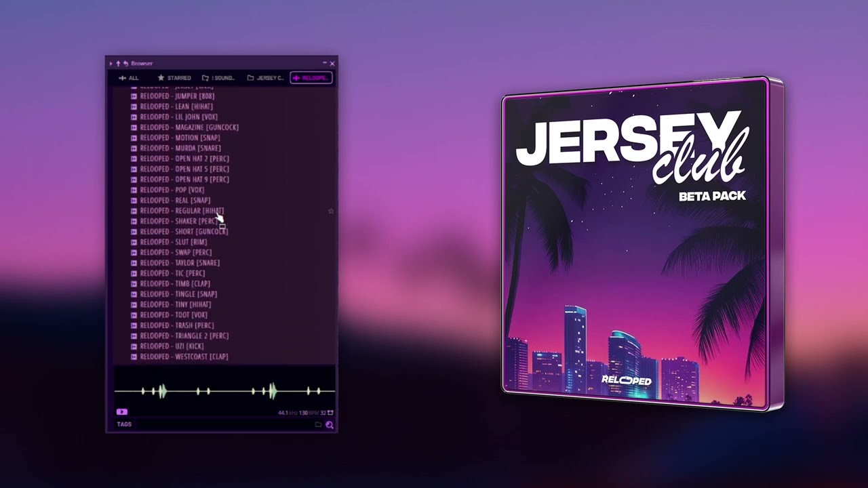Select RELOOPED - TRIANGLE 2 [PERC] text
868x488 pixels.
pyautogui.click(x=184, y=335)
